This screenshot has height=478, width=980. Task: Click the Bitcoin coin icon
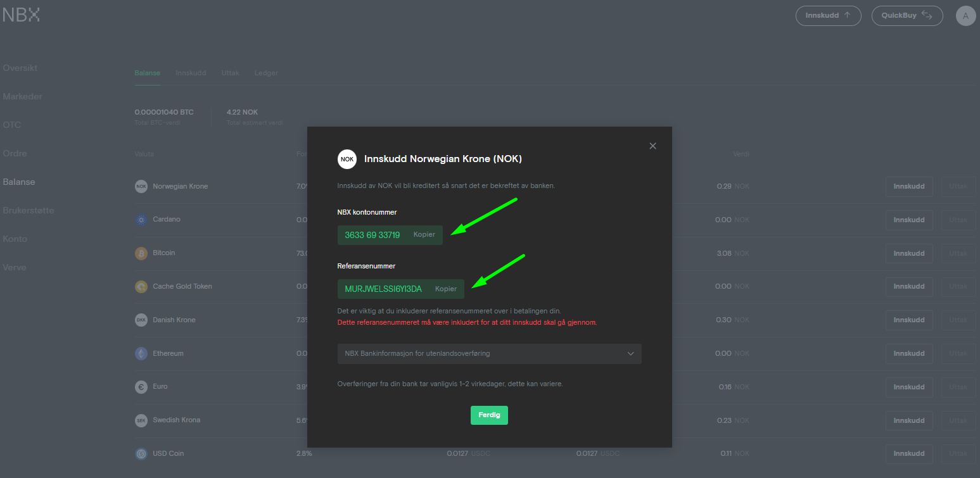141,253
